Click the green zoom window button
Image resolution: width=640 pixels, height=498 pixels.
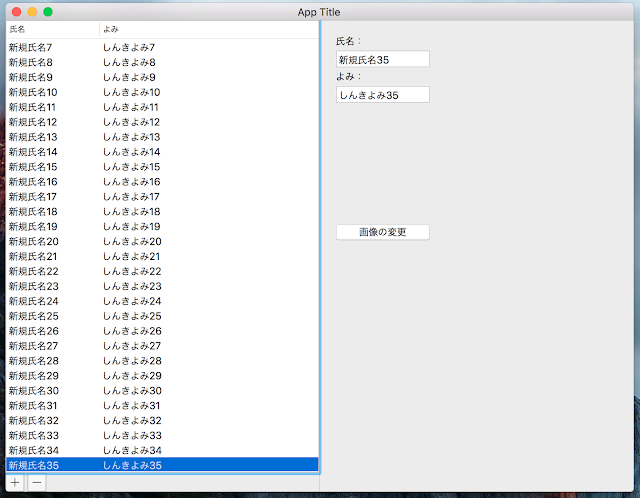[48, 12]
